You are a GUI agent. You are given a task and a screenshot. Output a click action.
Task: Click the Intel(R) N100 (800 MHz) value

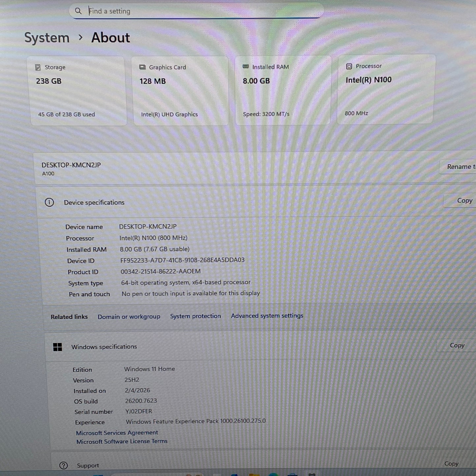[154, 238]
